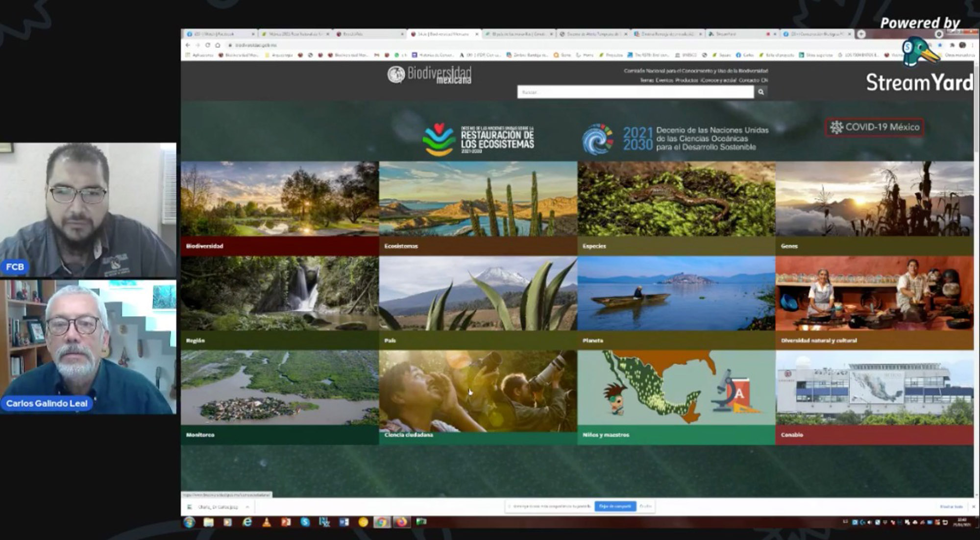Open the ¡Conoce y actúa! menu item

click(x=718, y=80)
